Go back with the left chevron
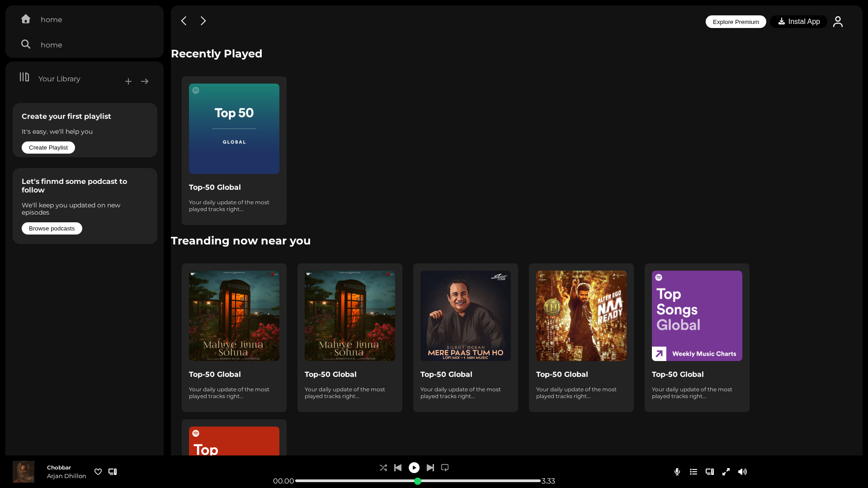The image size is (868, 488). click(x=184, y=21)
